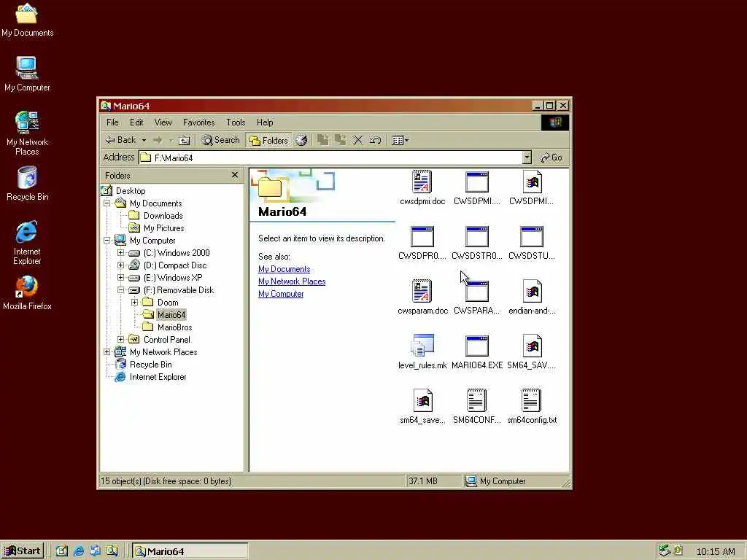Click the Back button
This screenshot has height=560, width=747.
tap(121, 141)
